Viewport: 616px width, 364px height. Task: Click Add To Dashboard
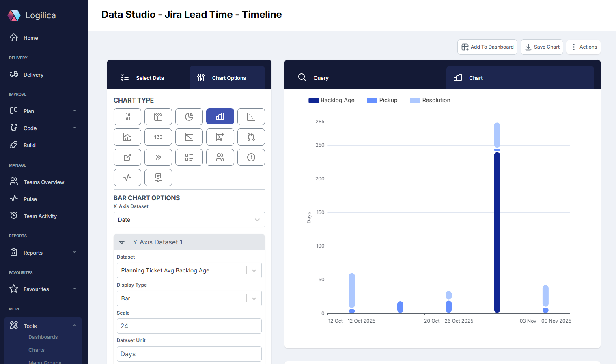click(x=487, y=47)
